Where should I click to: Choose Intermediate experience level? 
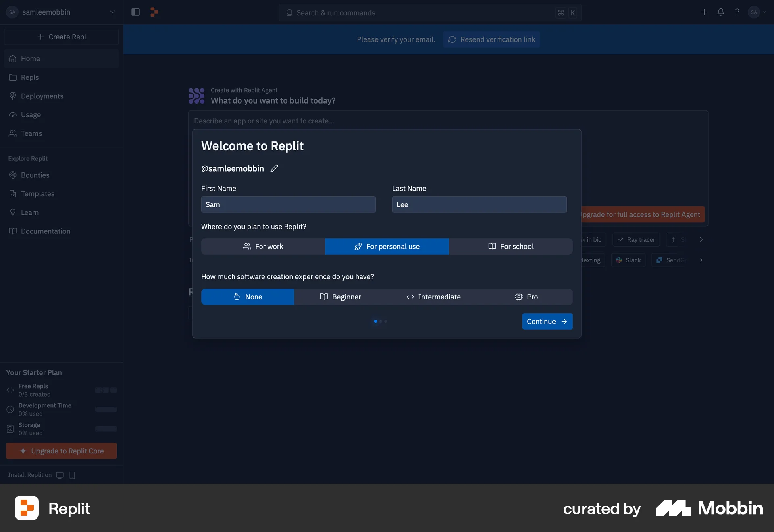(433, 297)
